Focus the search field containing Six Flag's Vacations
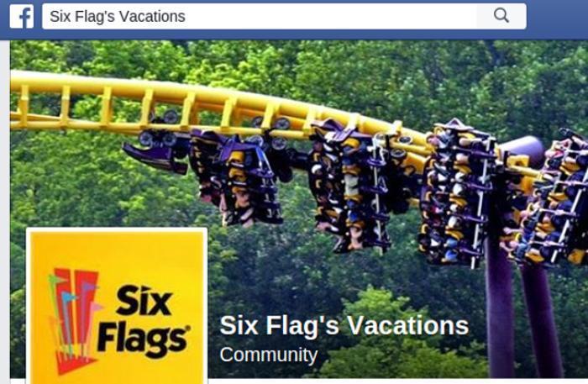The width and height of the screenshot is (588, 384). click(x=260, y=16)
